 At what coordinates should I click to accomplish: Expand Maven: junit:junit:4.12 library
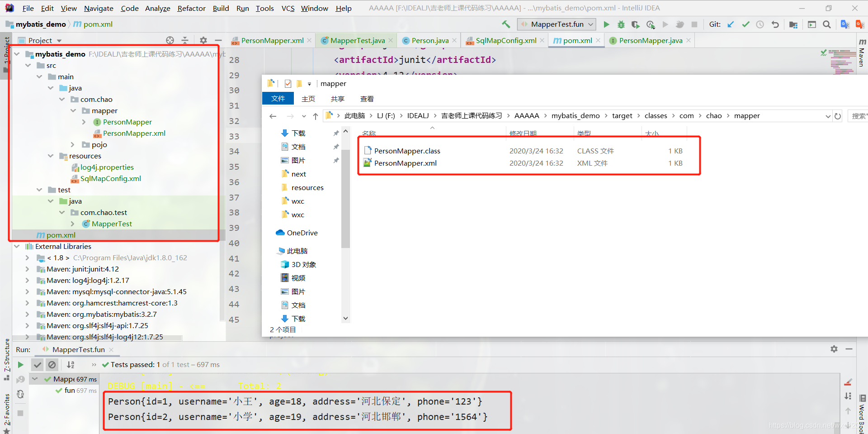(x=28, y=269)
